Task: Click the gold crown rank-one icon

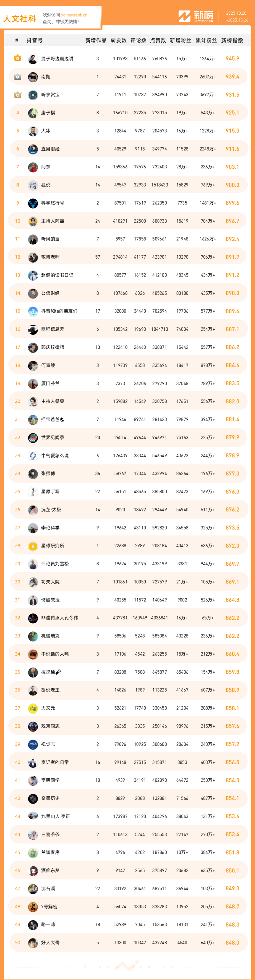Action: pyautogui.click(x=17, y=58)
